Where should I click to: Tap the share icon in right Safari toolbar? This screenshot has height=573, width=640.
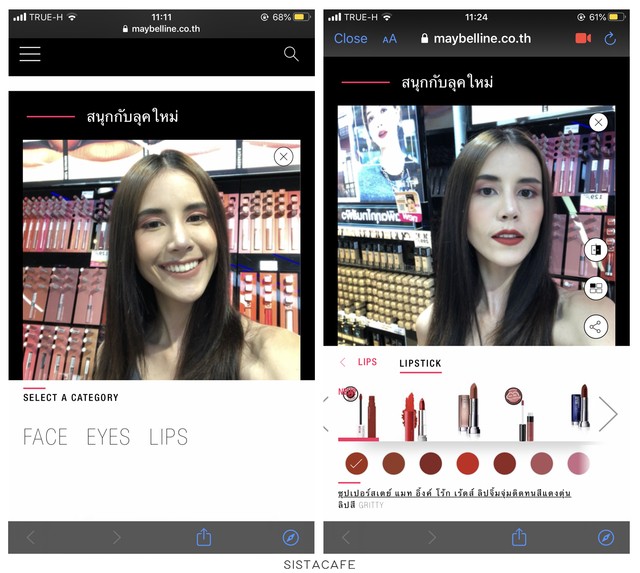point(519,537)
